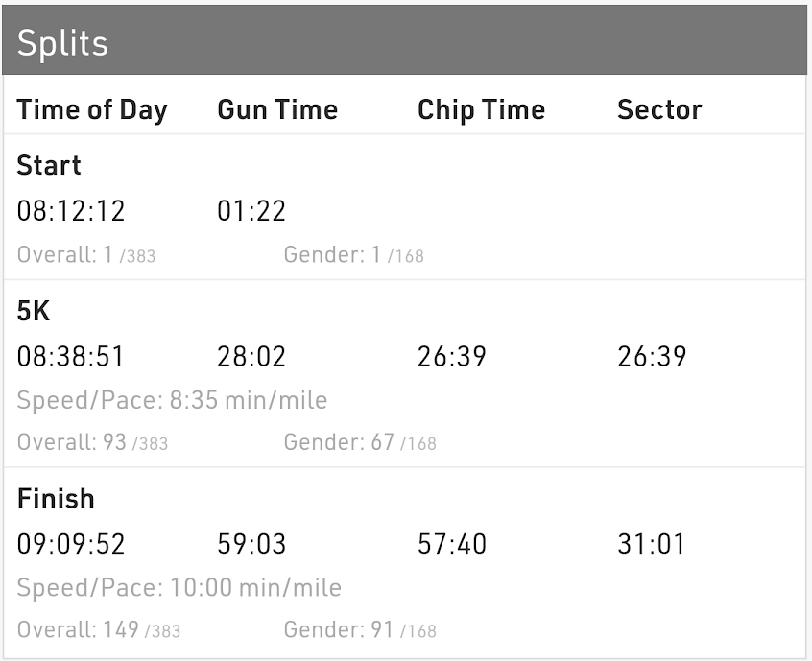Select the Time of Day column header
The width and height of the screenshot is (812, 661).
click(x=92, y=109)
